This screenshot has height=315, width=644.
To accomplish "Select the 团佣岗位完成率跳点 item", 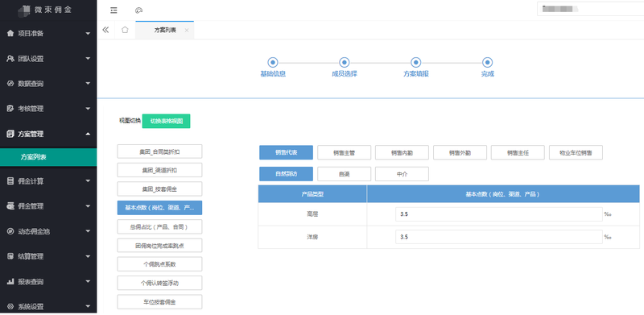I will tap(159, 246).
